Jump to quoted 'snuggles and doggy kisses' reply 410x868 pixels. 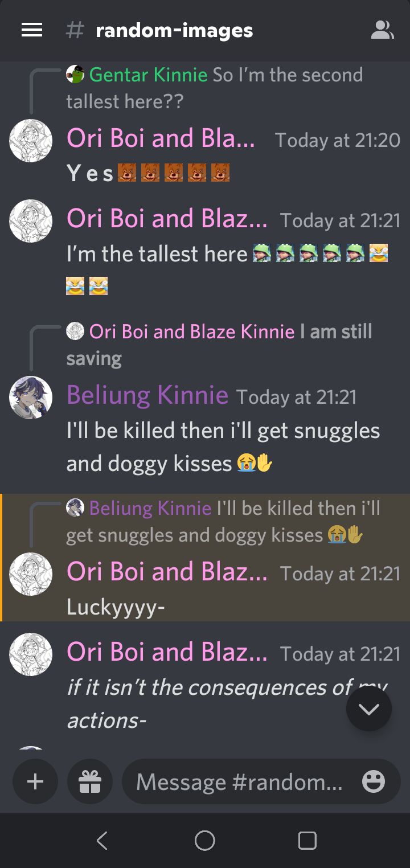coord(223,521)
